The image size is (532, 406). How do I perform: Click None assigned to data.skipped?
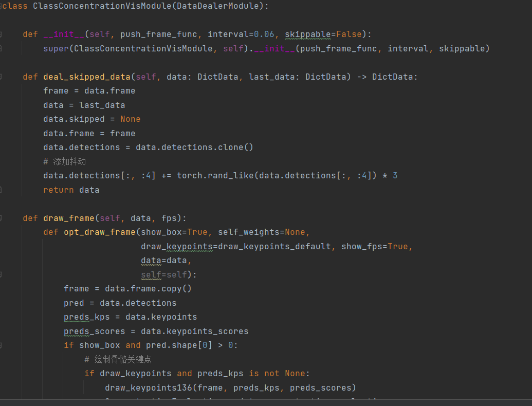click(130, 119)
